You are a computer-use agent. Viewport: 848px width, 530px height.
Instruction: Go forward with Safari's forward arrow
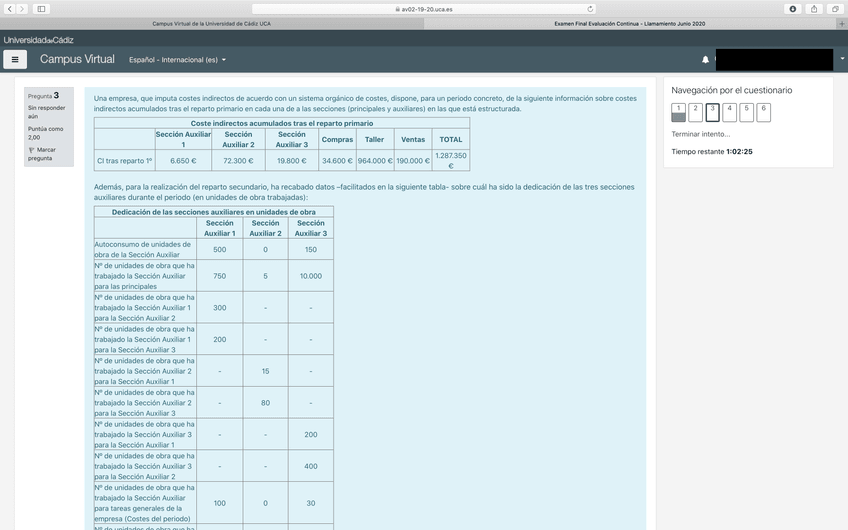point(22,9)
